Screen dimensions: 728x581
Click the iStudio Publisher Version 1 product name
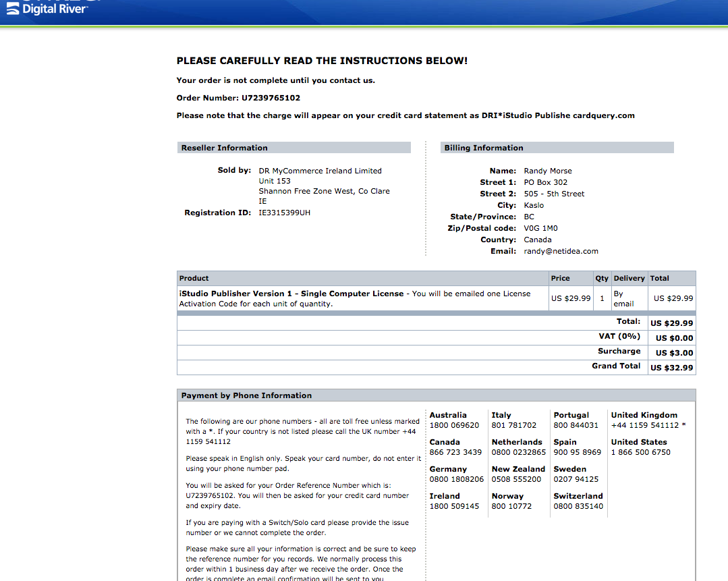click(291, 294)
